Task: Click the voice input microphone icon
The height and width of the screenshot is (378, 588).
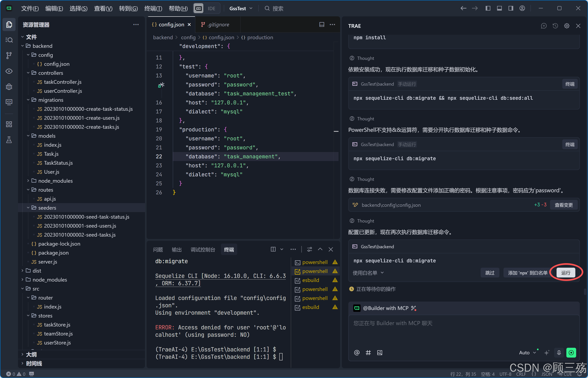Action: pos(559,353)
